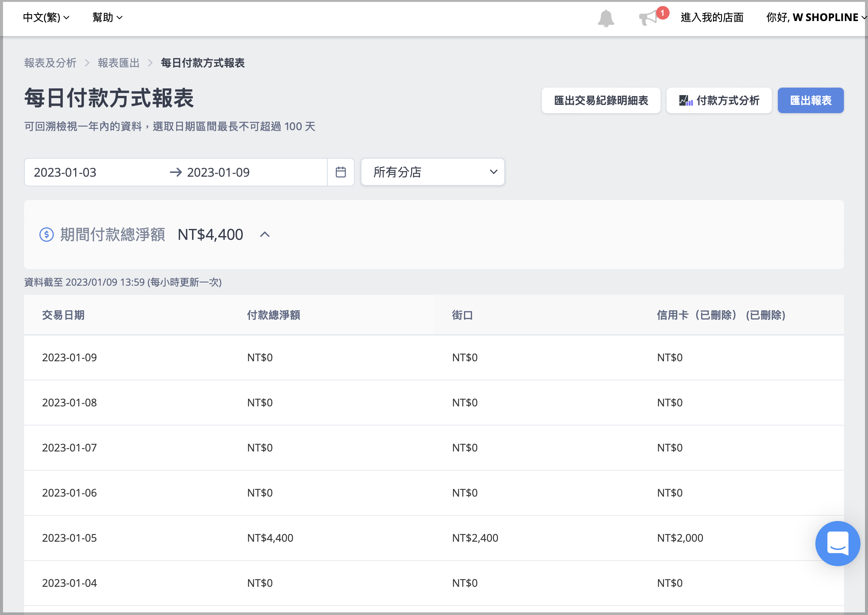This screenshot has width=868, height=615.
Task: Click the chart icon in 付款方式分析
Action: point(685,100)
